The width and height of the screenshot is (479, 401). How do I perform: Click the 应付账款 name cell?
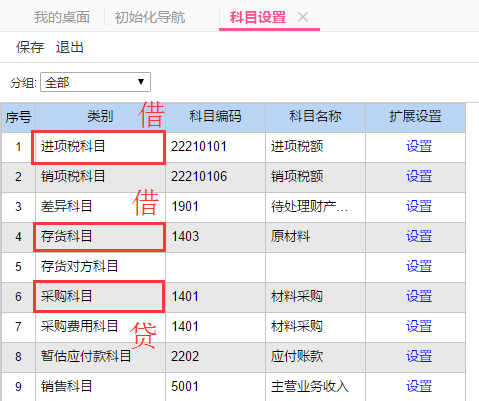(x=315, y=357)
